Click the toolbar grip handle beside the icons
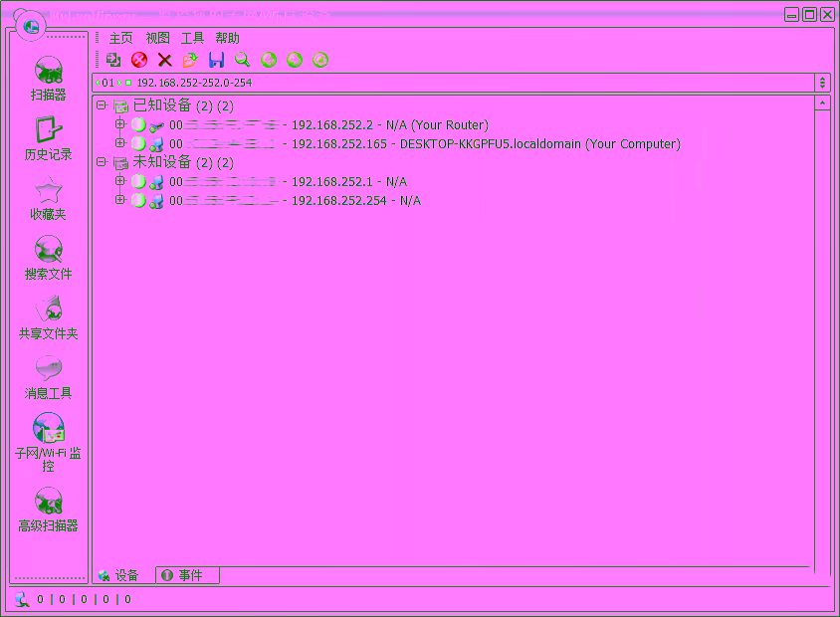 [x=97, y=60]
